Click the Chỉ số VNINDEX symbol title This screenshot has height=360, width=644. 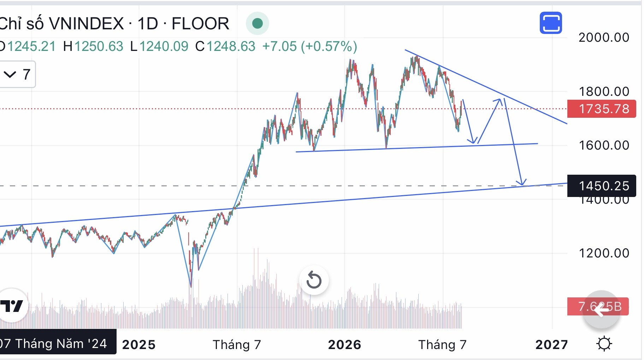click(x=62, y=24)
